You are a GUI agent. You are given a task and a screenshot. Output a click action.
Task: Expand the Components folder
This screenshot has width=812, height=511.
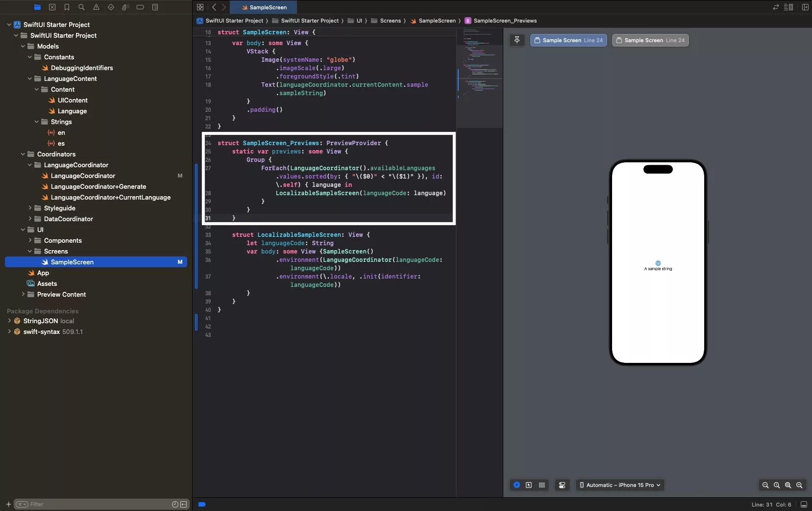point(29,240)
